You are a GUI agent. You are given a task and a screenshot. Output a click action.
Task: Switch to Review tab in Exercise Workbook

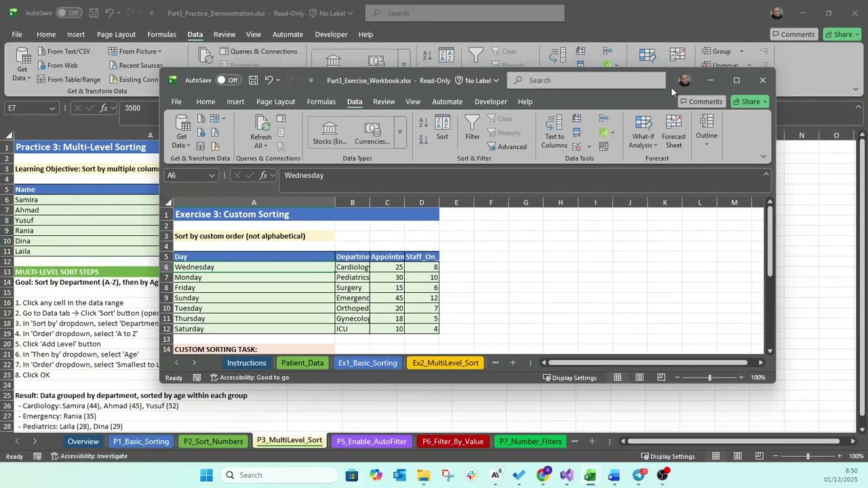(384, 102)
